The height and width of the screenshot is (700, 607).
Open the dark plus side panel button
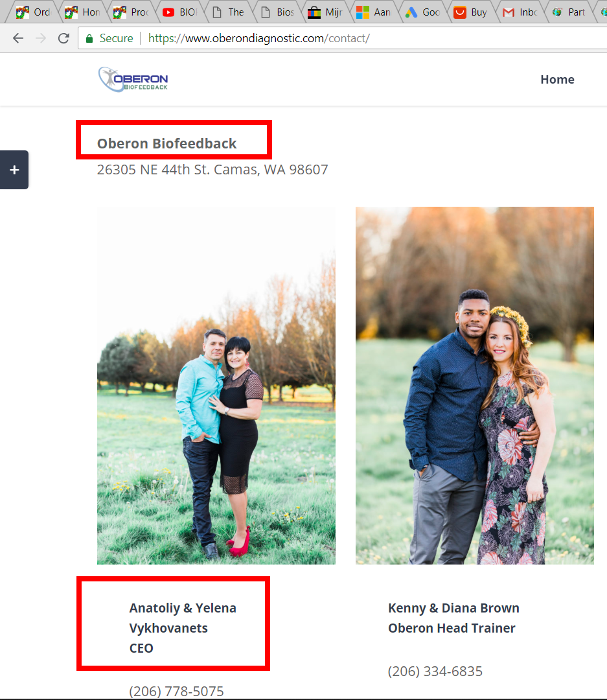[14, 170]
